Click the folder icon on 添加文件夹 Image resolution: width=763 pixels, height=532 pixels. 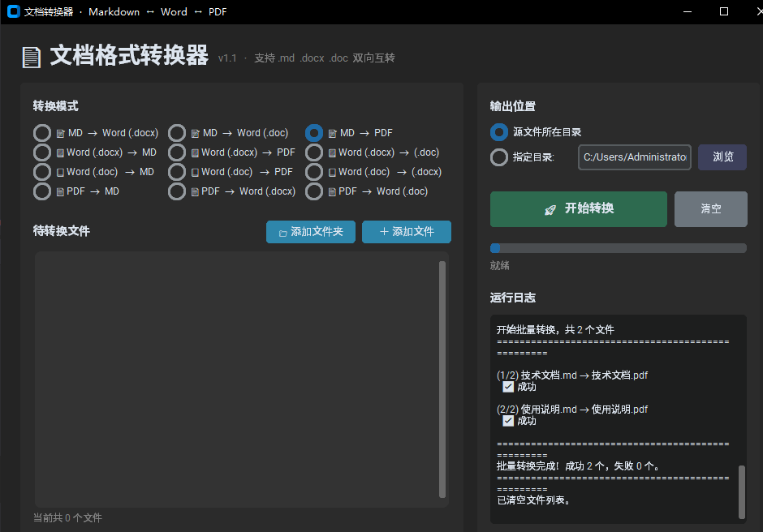(x=282, y=234)
